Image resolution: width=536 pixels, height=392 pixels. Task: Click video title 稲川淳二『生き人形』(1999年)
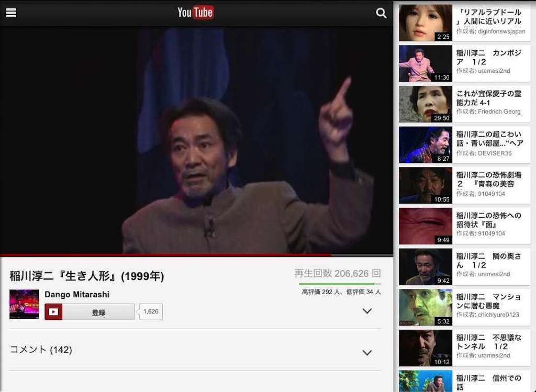point(87,276)
